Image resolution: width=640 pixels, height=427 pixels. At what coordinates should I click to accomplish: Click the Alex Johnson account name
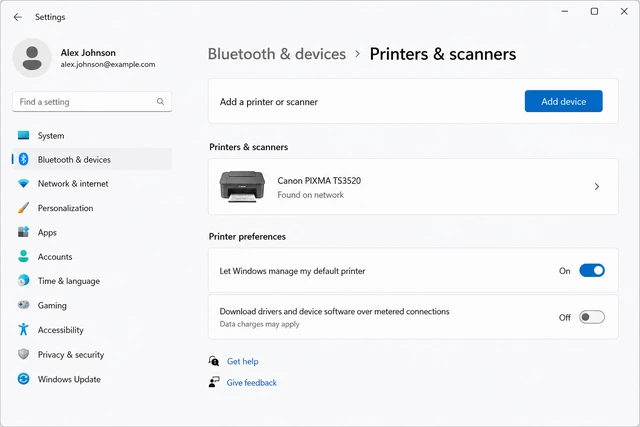click(x=88, y=53)
